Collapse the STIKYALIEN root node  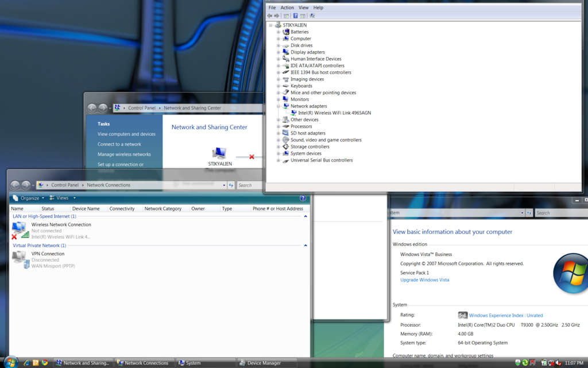coord(271,25)
